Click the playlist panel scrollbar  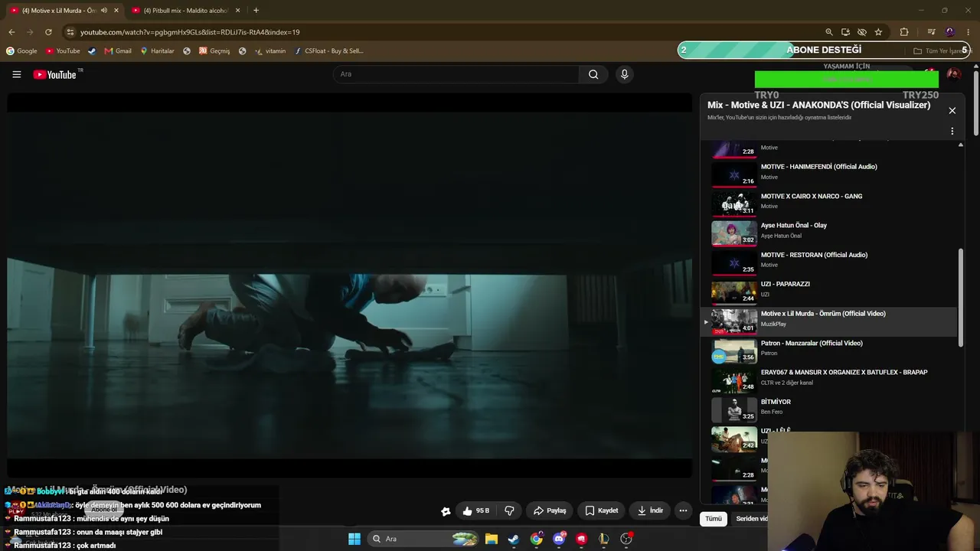tap(961, 298)
